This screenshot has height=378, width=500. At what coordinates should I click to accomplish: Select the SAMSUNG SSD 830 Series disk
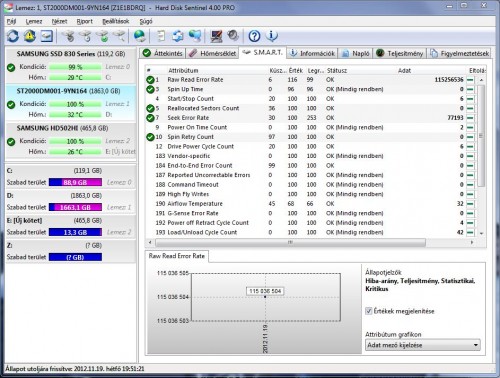pos(71,65)
